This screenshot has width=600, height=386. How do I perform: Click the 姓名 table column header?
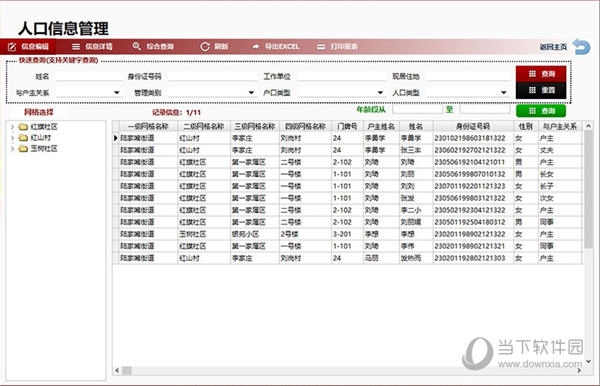coord(416,126)
